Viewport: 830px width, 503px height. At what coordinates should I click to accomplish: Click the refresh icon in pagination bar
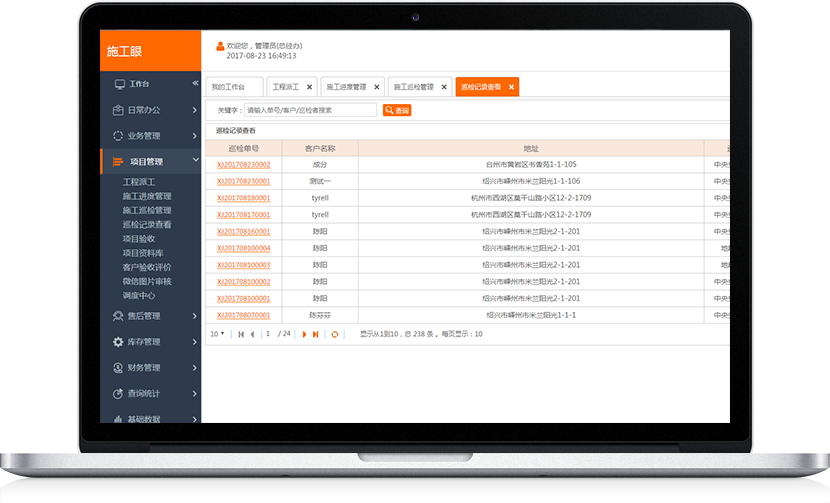335,334
